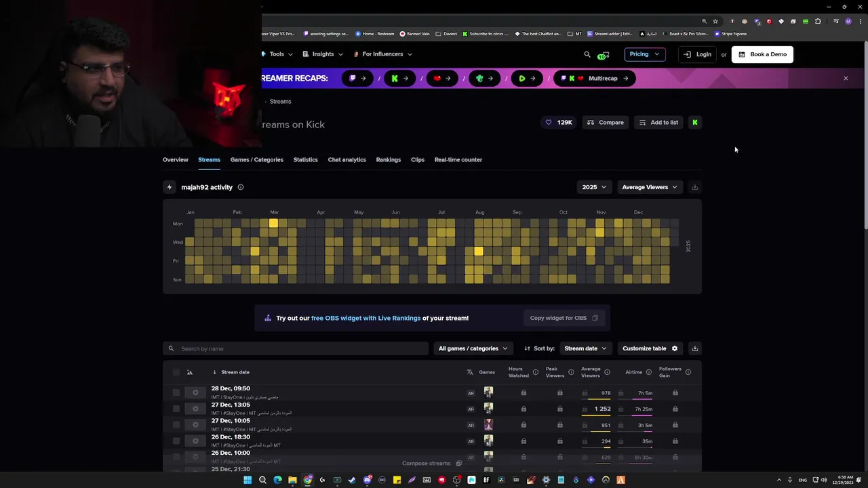
Task: Select the 26 Dec, 18:30 stream checkbox
Action: pos(176,441)
